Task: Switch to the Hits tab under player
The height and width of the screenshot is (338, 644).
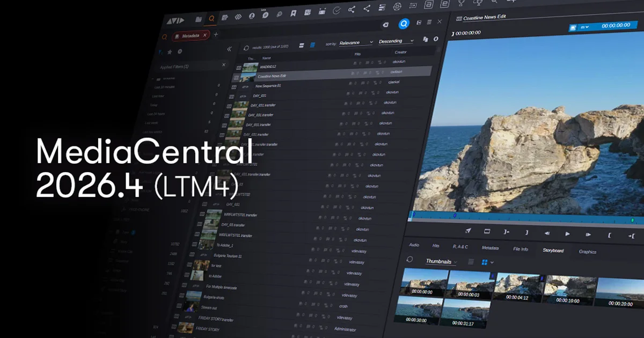Action: coord(436,245)
